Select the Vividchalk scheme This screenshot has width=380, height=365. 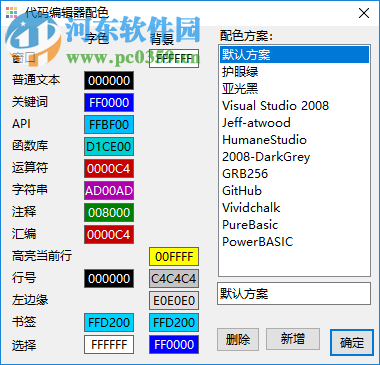click(294, 207)
